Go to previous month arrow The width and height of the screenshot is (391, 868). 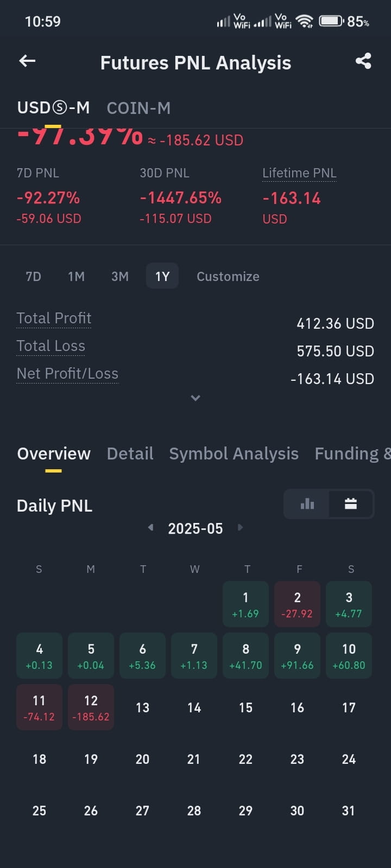[x=150, y=527]
